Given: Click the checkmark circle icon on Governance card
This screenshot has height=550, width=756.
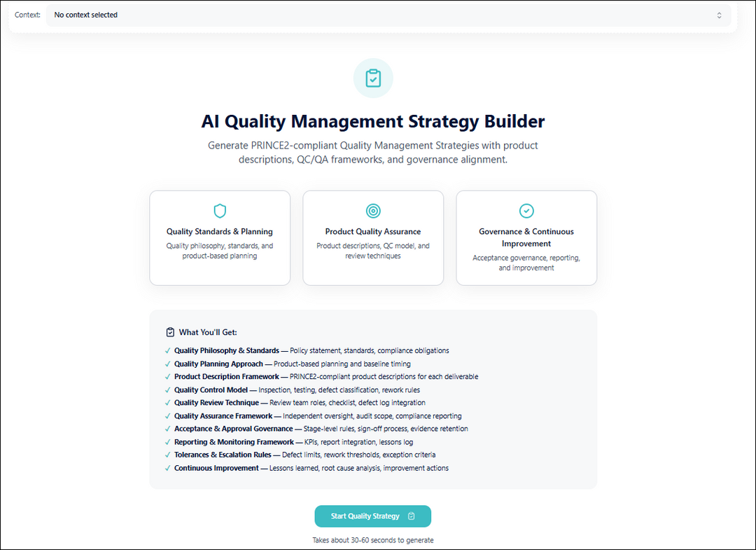Looking at the screenshot, I should 526,211.
